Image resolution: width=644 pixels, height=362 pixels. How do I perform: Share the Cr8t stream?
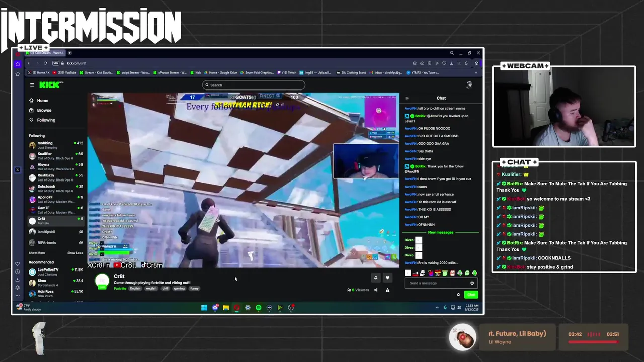click(x=375, y=290)
